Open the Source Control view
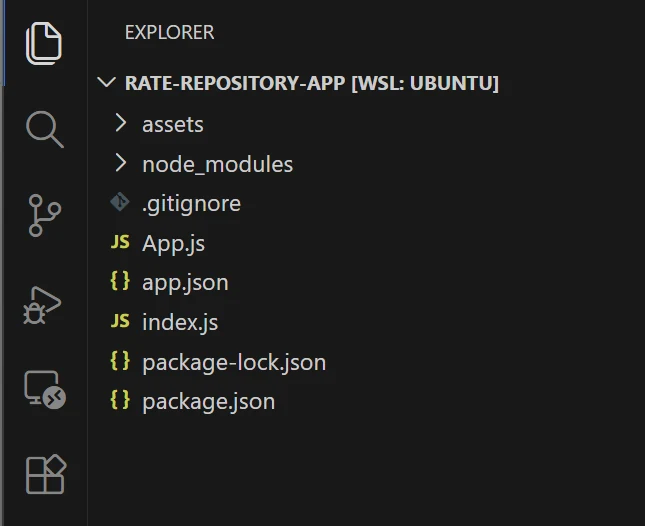 point(44,215)
